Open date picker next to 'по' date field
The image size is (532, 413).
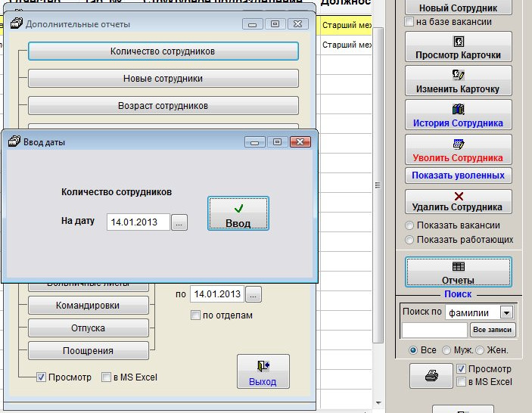(x=253, y=294)
